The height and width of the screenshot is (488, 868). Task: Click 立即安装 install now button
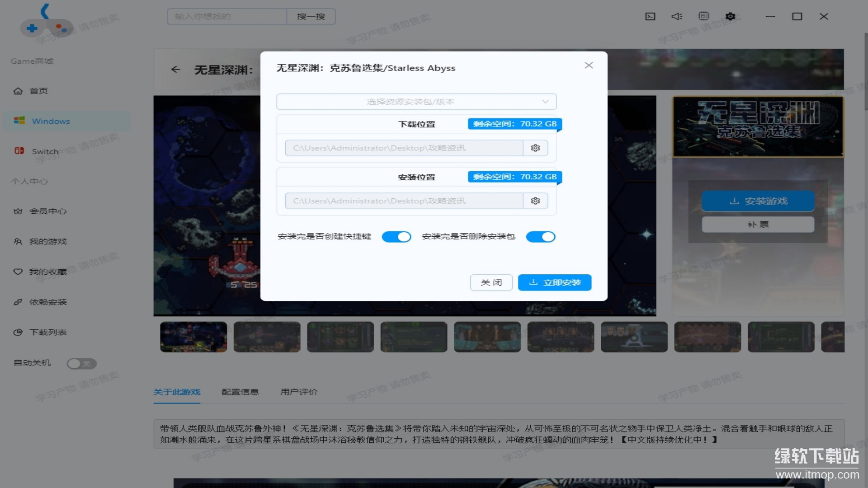coord(555,282)
